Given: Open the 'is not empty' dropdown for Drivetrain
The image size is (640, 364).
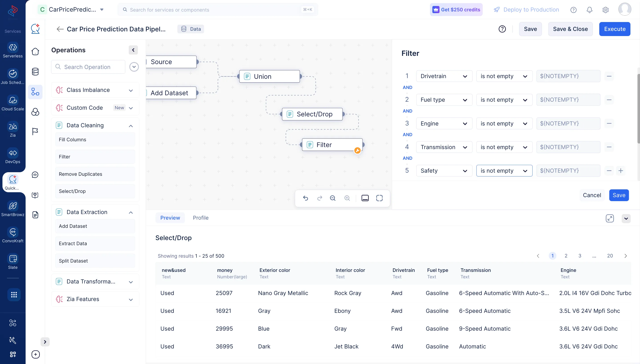Looking at the screenshot, I should 504,76.
